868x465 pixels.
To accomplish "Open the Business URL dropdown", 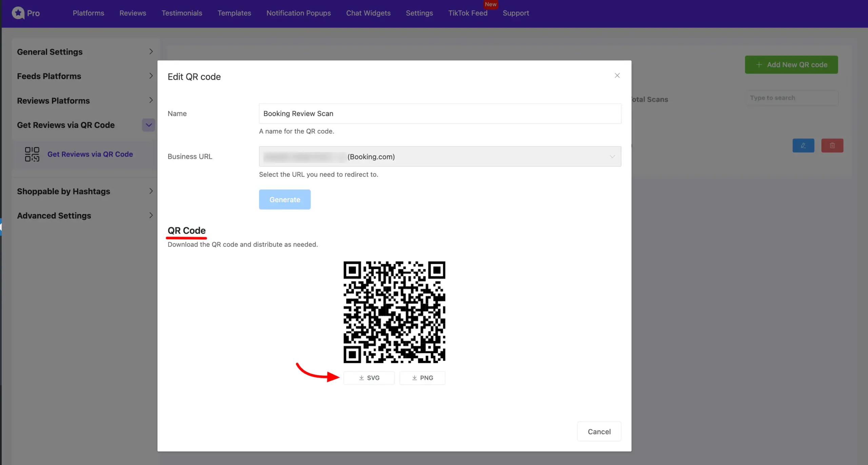I will coord(440,156).
